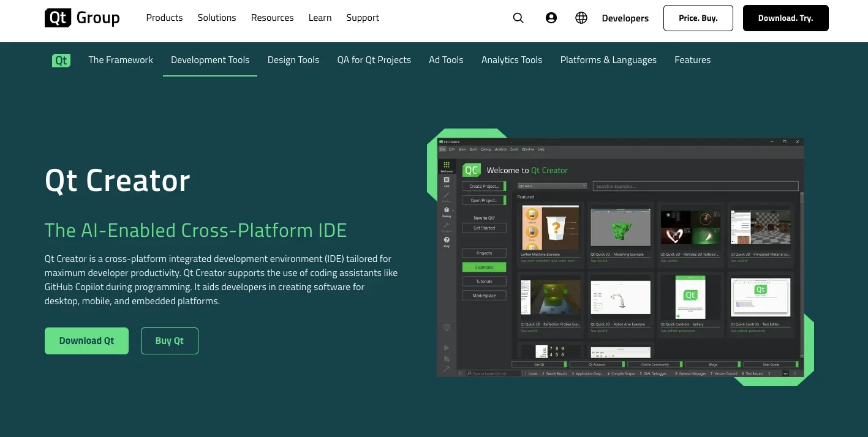Open the Platforms & Languages tab
The width and height of the screenshot is (868, 437).
(x=608, y=60)
